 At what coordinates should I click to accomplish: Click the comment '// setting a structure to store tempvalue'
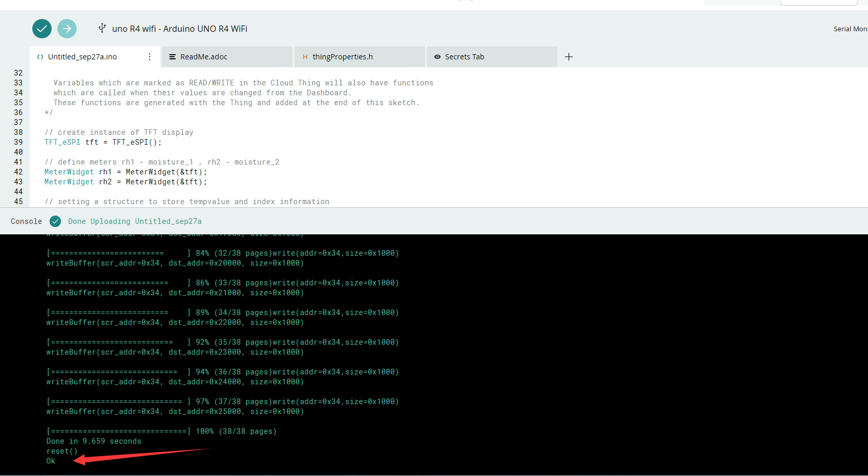point(187,202)
